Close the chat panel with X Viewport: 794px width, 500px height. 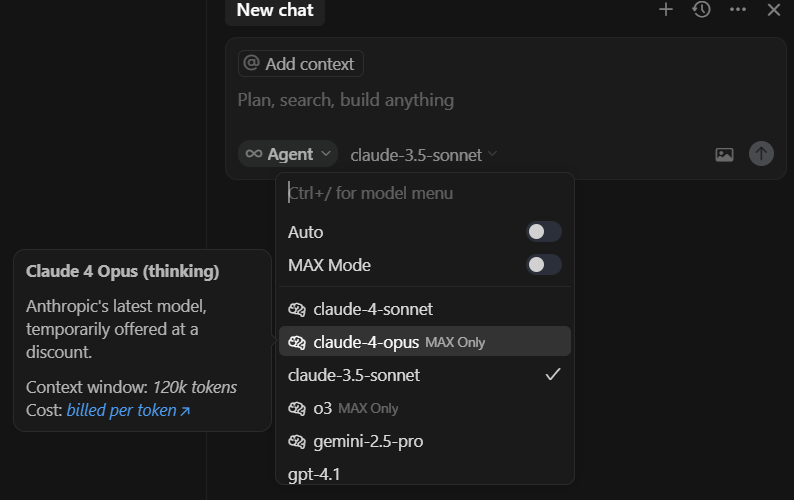coord(773,10)
